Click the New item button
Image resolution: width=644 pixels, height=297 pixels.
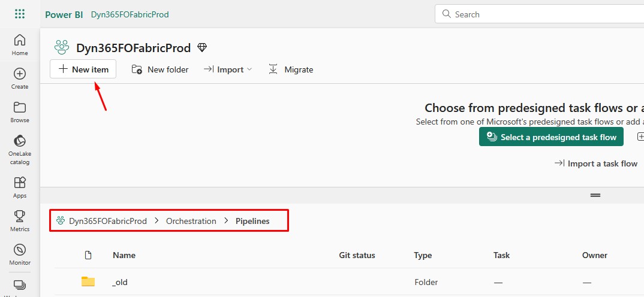(83, 69)
